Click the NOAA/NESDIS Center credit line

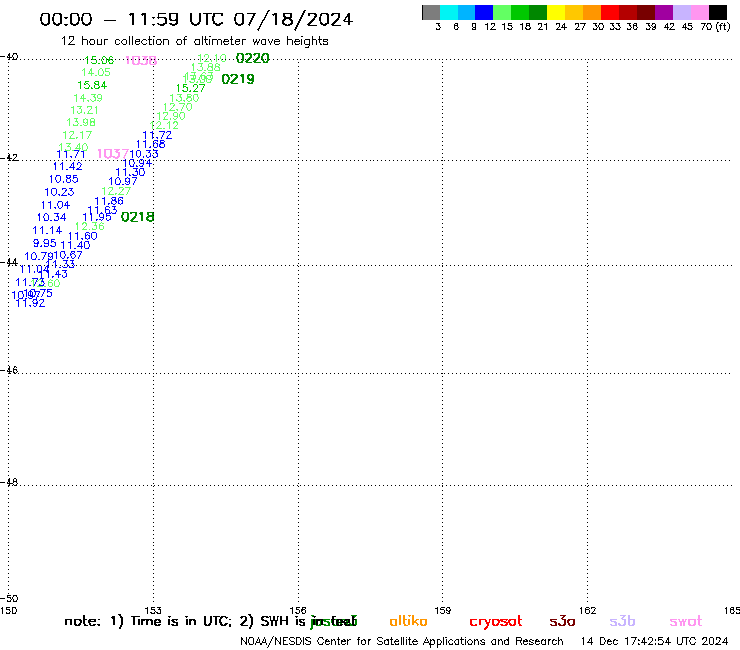tap(402, 641)
